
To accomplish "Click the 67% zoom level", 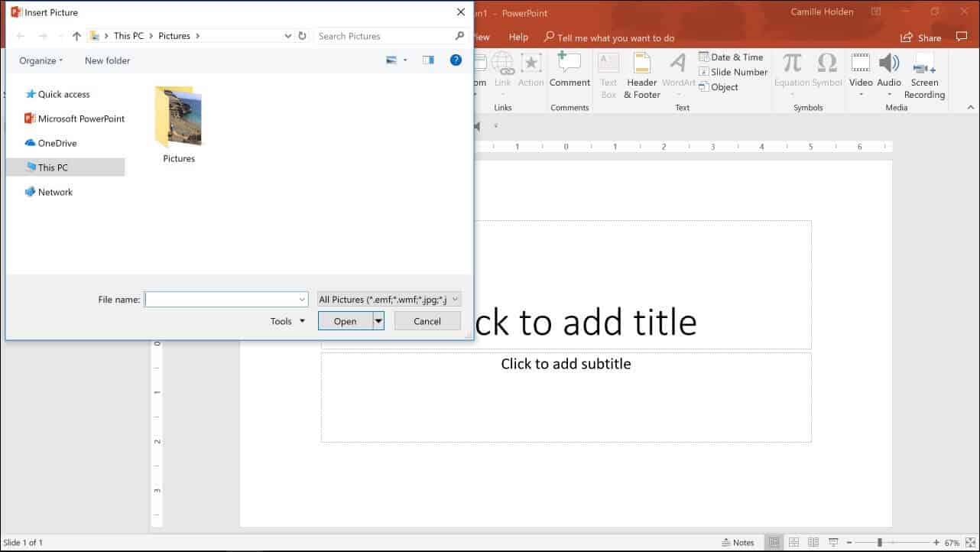I will tap(952, 543).
